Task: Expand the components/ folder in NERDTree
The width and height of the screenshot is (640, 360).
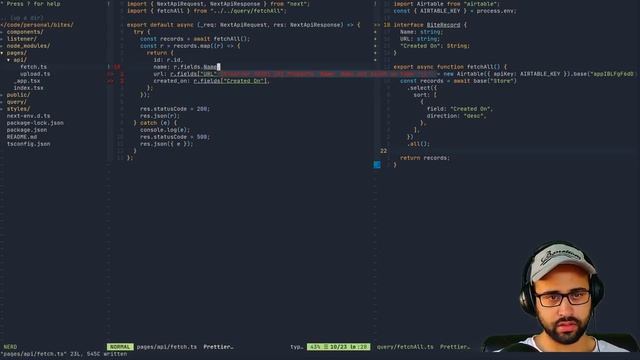Action: 24,32
